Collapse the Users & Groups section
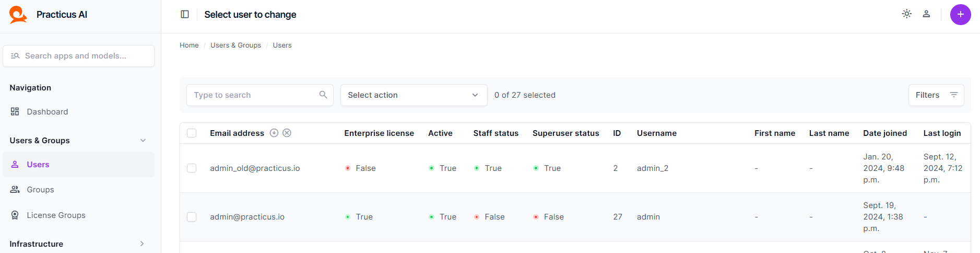The image size is (980, 253). tap(143, 141)
